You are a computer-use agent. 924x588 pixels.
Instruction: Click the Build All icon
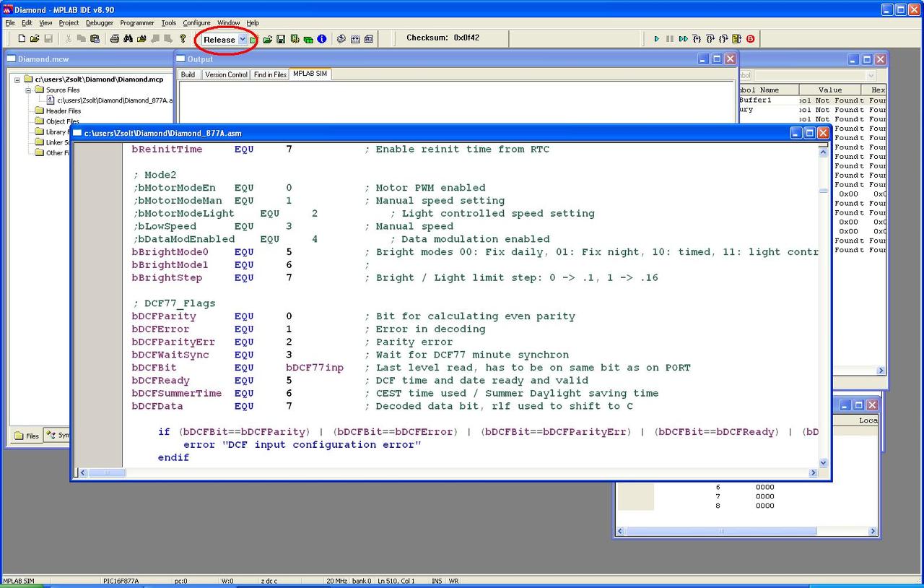[355, 39]
